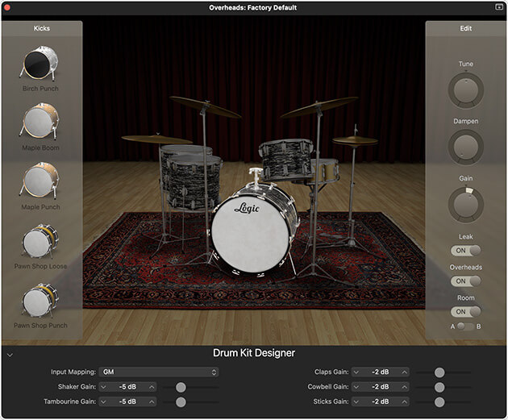Click the Tune knob
This screenshot has height=420, width=508.
[466, 90]
